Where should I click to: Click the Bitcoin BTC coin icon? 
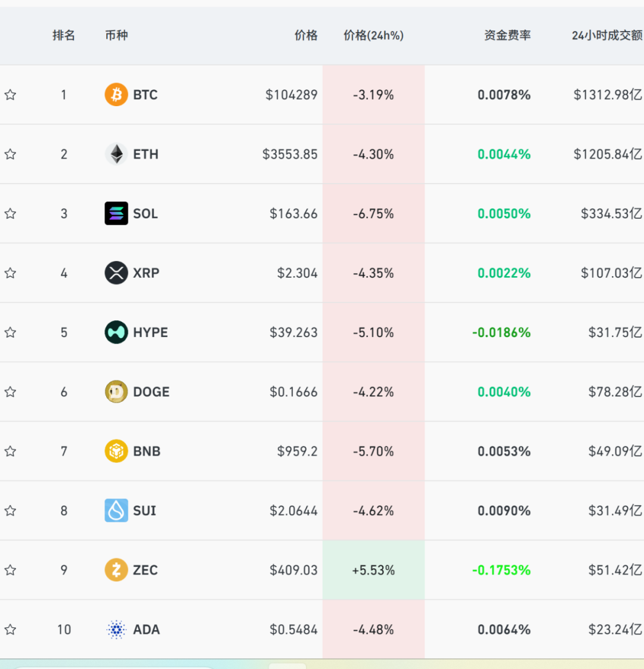point(116,95)
